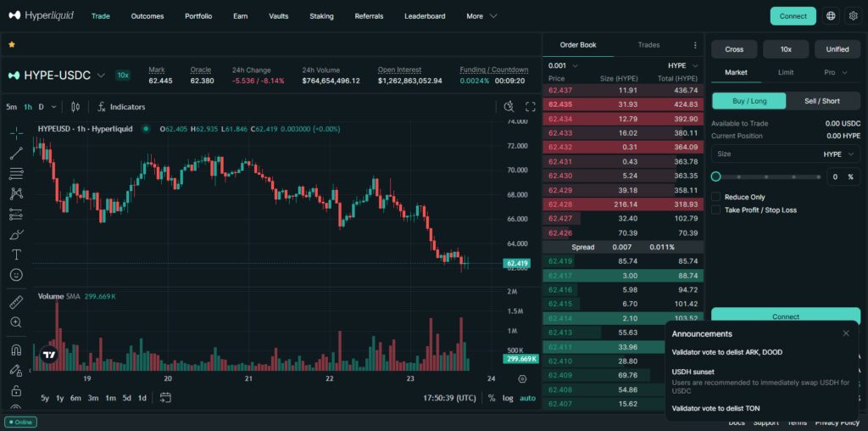
Task: Click the order size percentage slider handle
Action: point(715,176)
